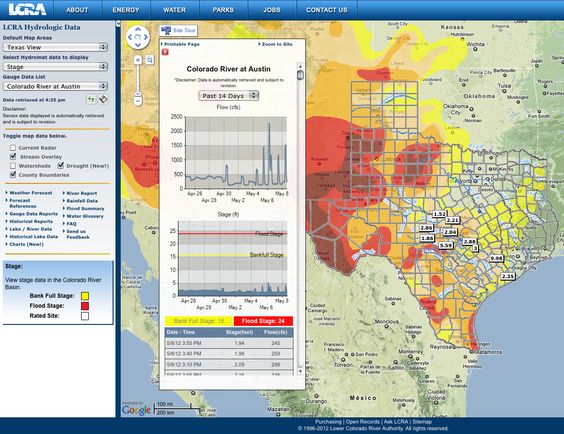Pan the map up with the arrow

(138, 29)
